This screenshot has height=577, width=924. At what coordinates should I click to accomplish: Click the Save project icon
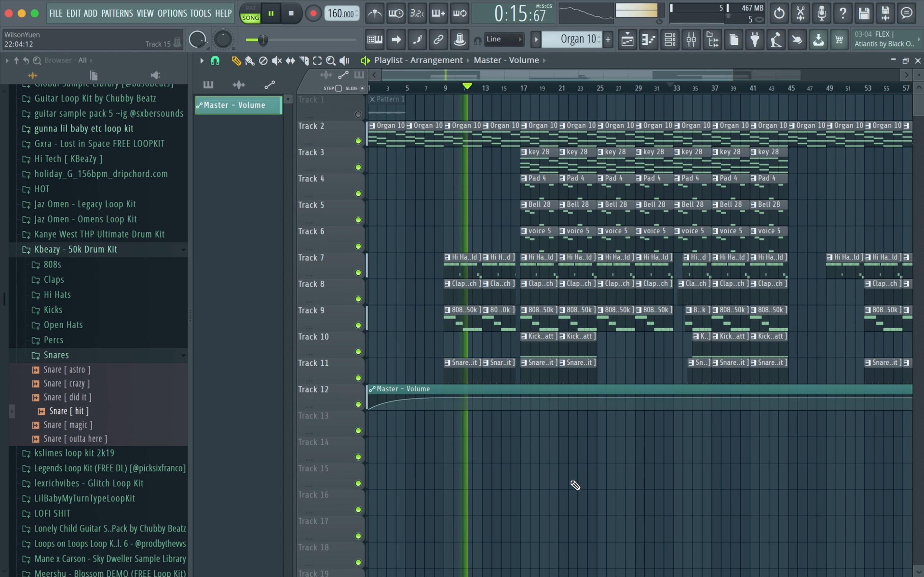tap(864, 13)
